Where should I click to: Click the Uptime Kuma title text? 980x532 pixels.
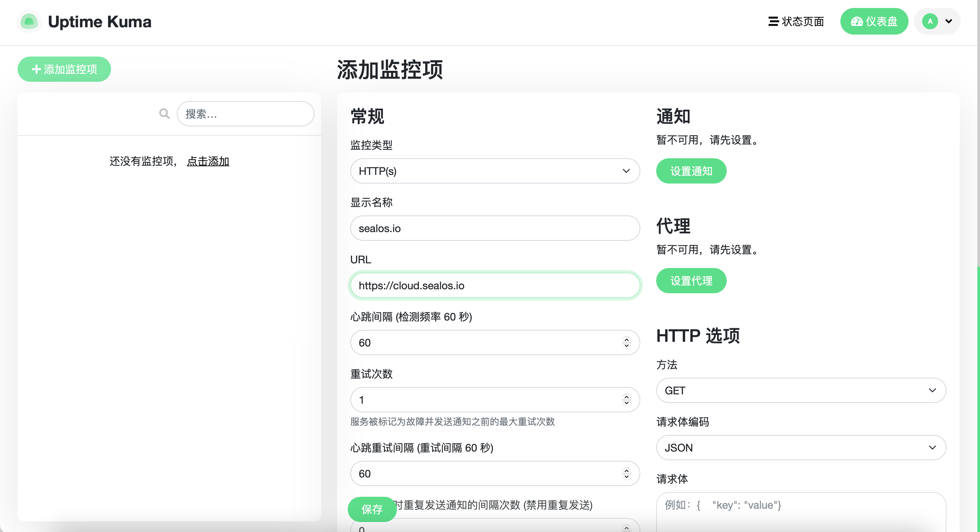100,22
